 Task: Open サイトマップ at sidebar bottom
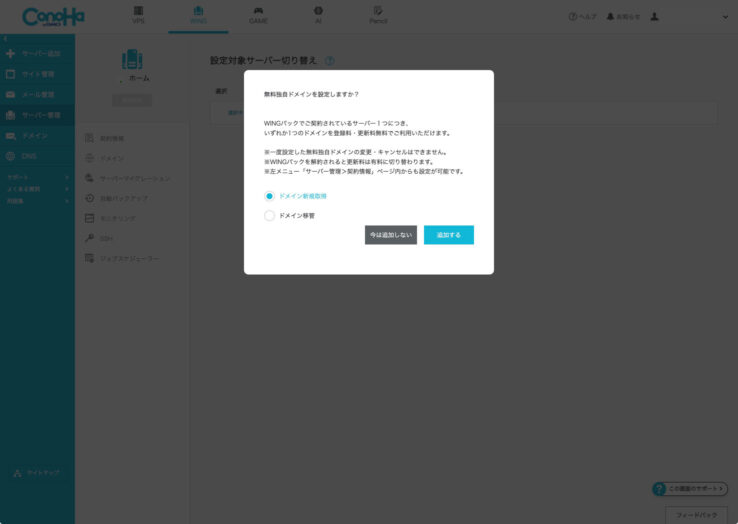(x=37, y=473)
